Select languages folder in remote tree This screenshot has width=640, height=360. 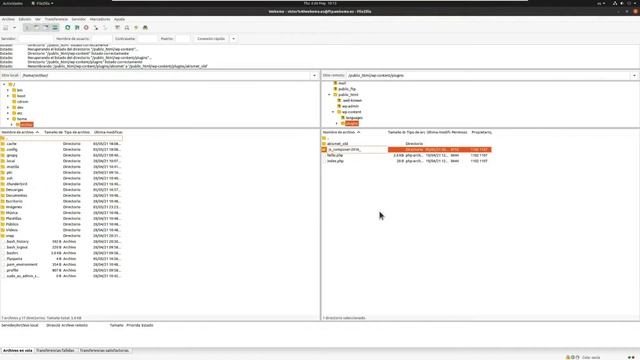(354, 118)
